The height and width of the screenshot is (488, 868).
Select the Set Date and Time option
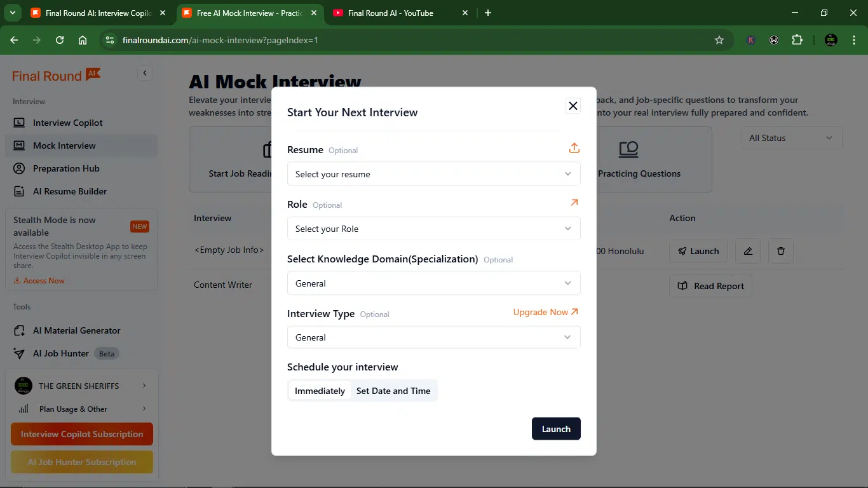point(393,391)
